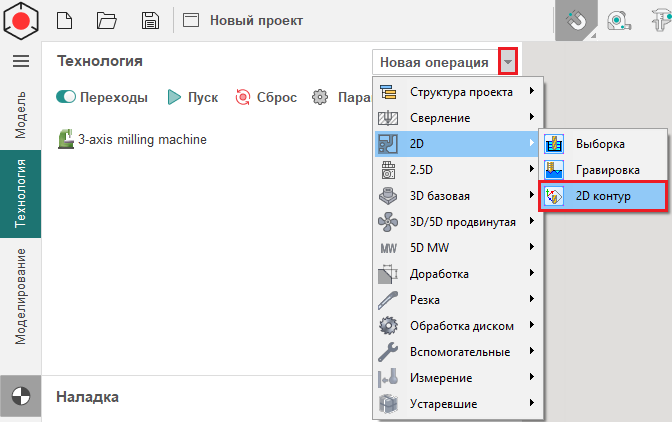Expand the Сверление submenu

458,118
